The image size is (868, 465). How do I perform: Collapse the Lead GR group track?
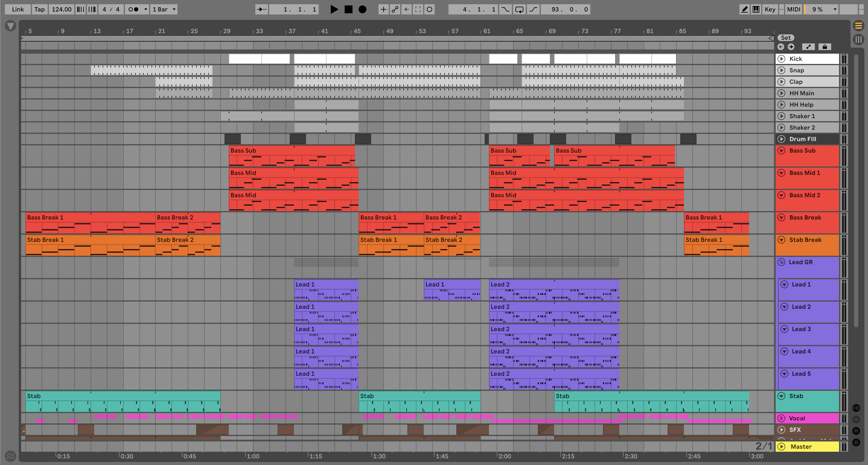[781, 262]
